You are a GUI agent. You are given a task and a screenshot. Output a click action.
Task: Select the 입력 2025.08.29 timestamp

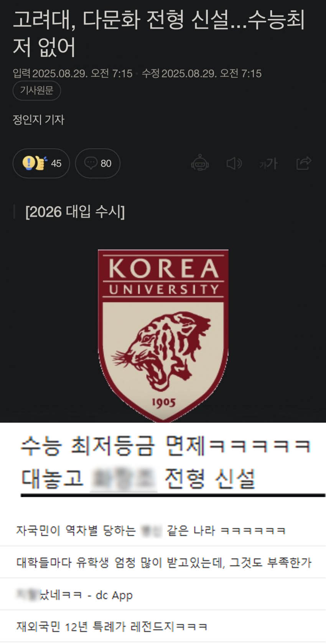tap(72, 73)
